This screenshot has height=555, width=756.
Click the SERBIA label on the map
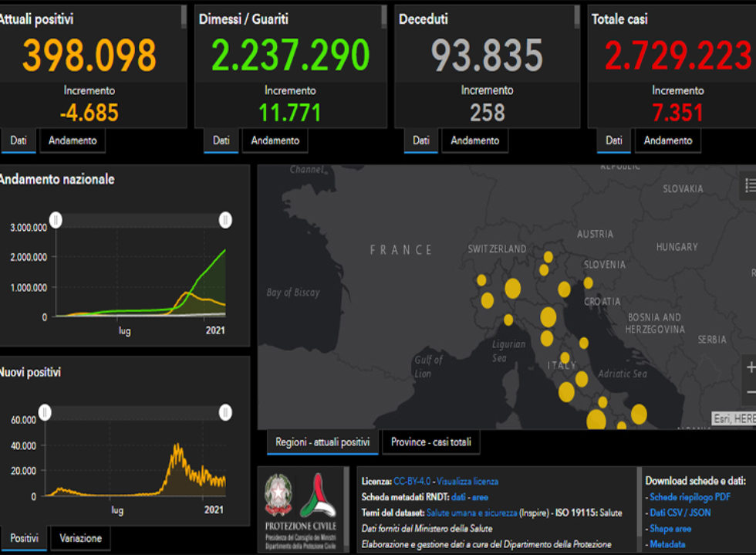coord(712,340)
